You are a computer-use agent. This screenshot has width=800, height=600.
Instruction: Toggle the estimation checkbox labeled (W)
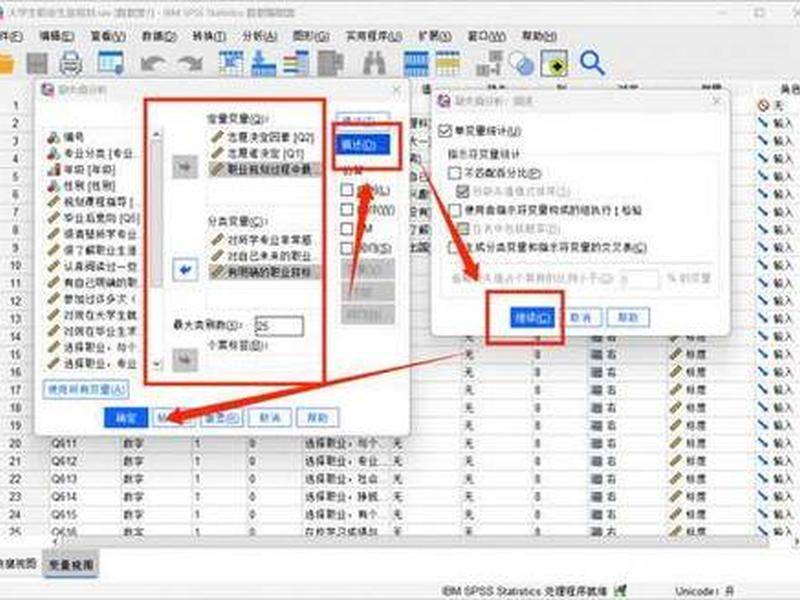coord(347,209)
